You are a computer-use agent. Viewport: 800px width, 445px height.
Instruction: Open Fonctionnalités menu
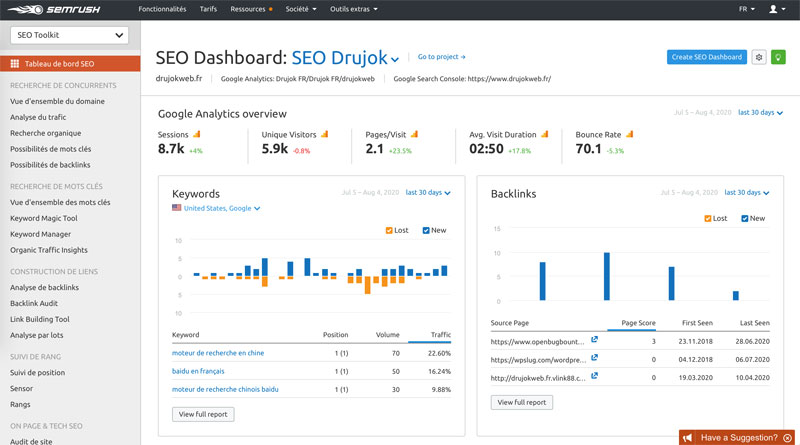(x=162, y=9)
